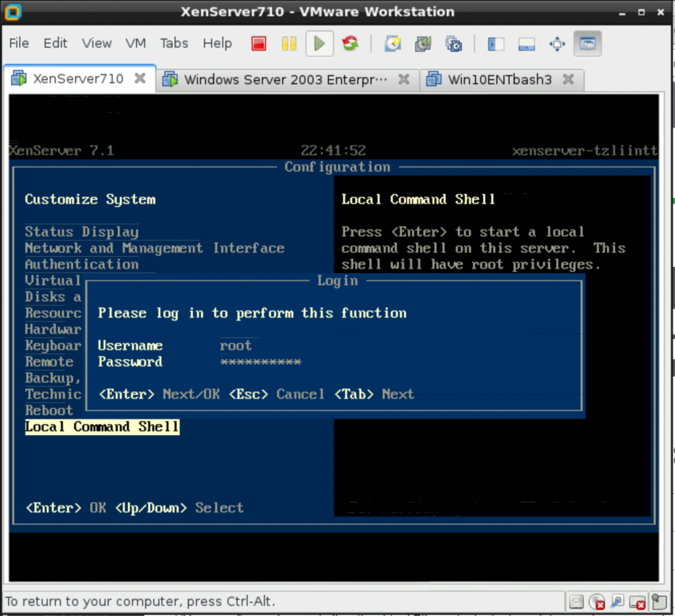Open the Snapshot Manager icon
The width and height of the screenshot is (675, 616).
(x=454, y=43)
